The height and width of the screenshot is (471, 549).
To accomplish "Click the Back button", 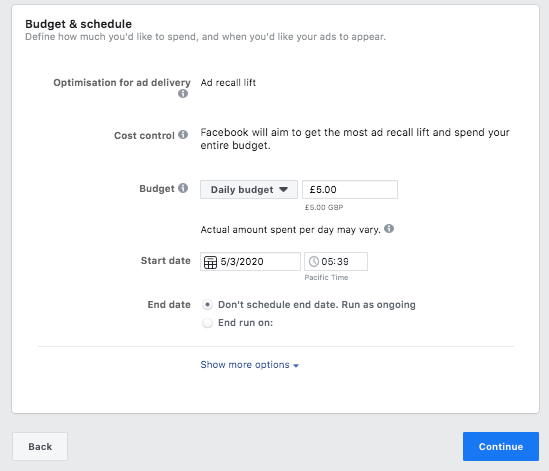I will (40, 446).
